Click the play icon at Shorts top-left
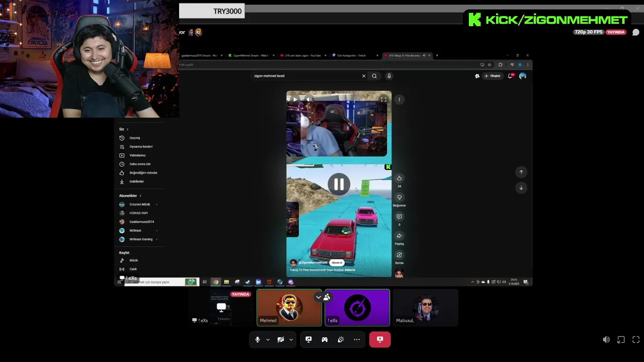The width and height of the screenshot is (644, 362). pos(295,100)
